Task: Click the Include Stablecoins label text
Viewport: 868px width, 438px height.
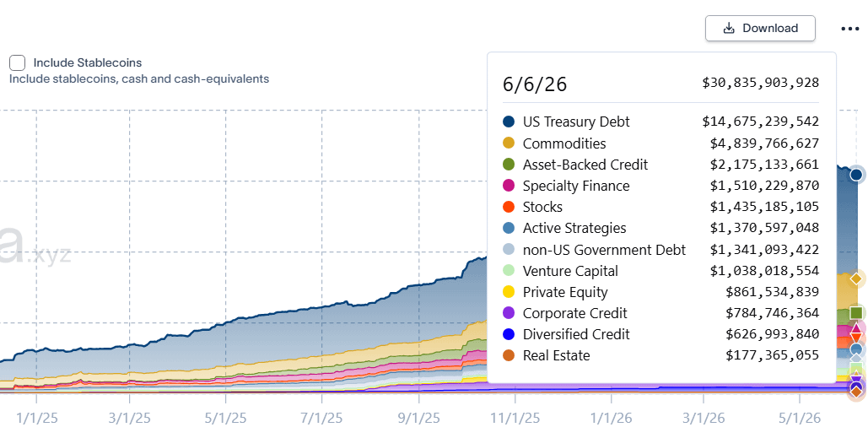Action: [88, 62]
